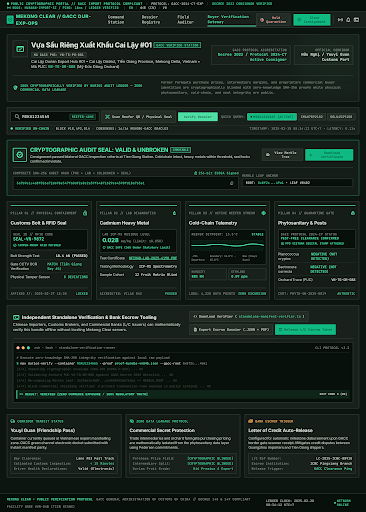
Task: Click the Merkle leaf anchor root field
Action: tap(297, 183)
